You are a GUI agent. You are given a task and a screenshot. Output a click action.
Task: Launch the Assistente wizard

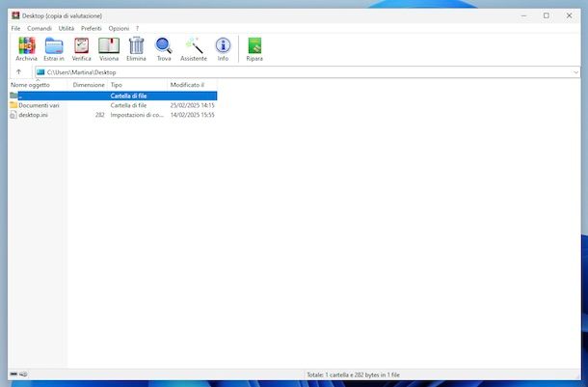click(x=194, y=49)
